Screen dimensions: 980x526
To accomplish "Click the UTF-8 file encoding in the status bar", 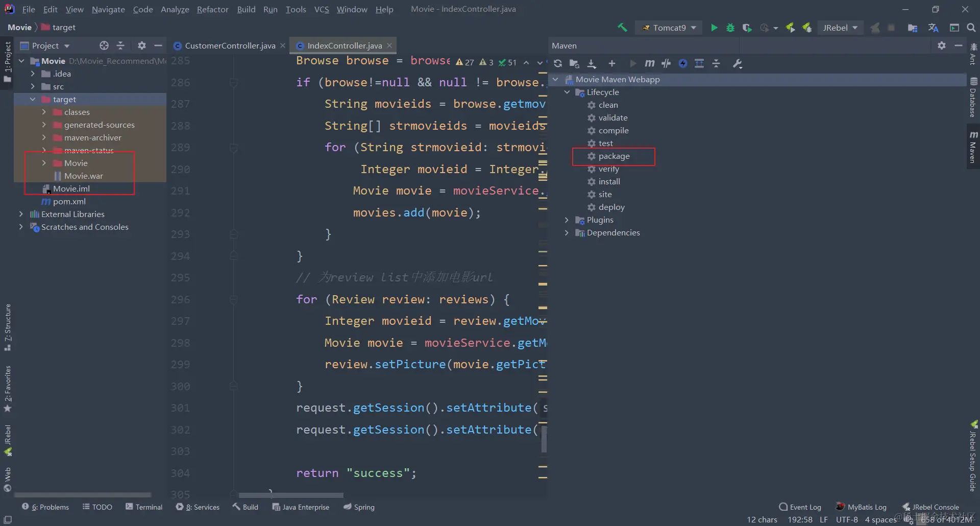I will coord(847,520).
